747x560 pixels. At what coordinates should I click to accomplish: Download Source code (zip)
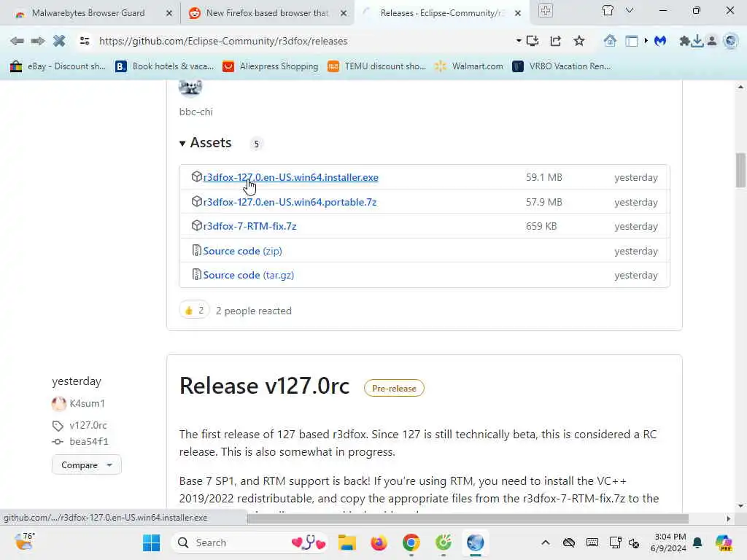[242, 251]
